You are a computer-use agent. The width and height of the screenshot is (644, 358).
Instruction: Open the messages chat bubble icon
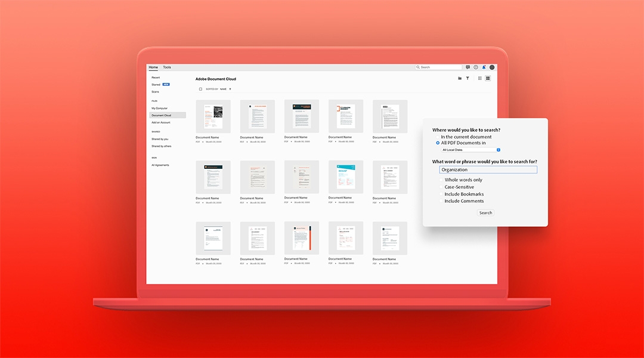tap(467, 67)
